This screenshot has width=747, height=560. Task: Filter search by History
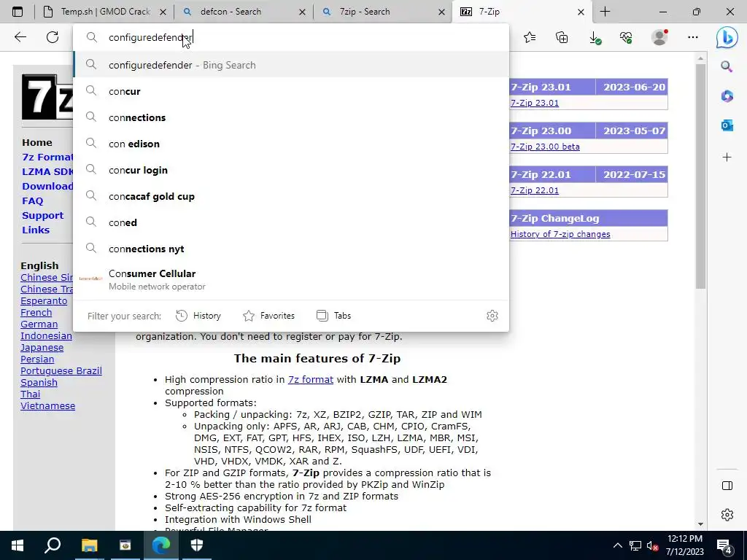[x=198, y=316]
